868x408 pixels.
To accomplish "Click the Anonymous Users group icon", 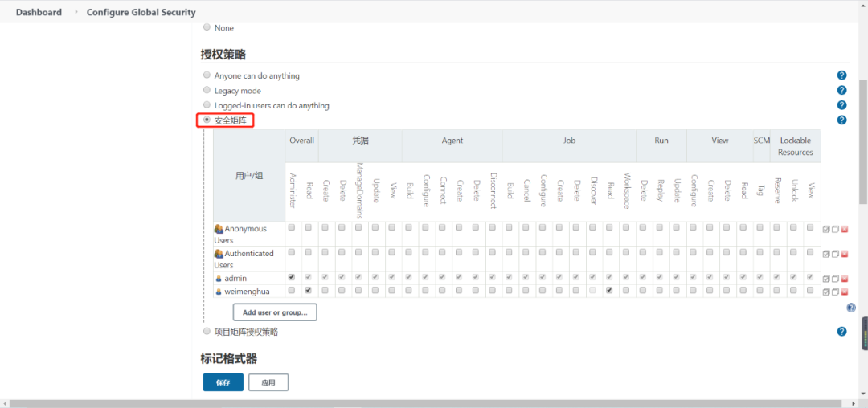I will [219, 228].
